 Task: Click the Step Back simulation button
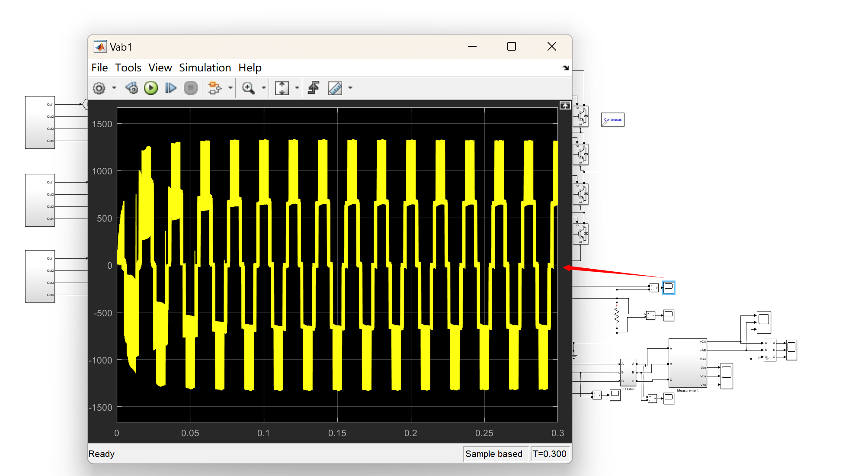(131, 88)
